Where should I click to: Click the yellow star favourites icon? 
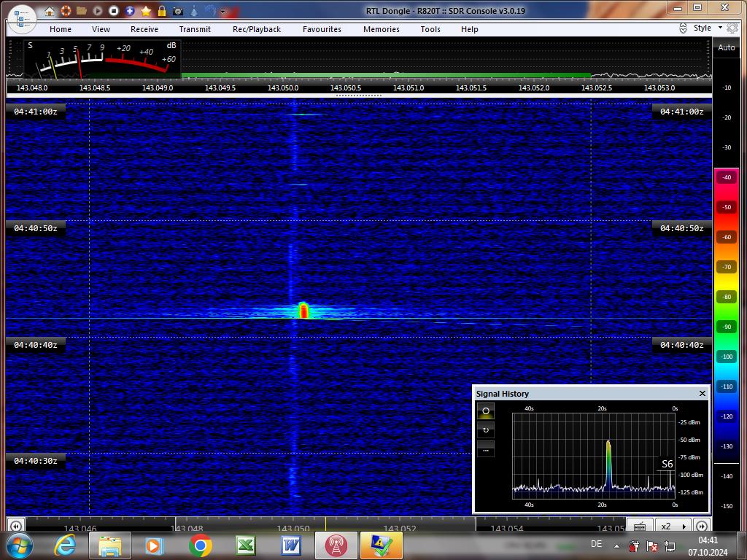click(x=146, y=10)
